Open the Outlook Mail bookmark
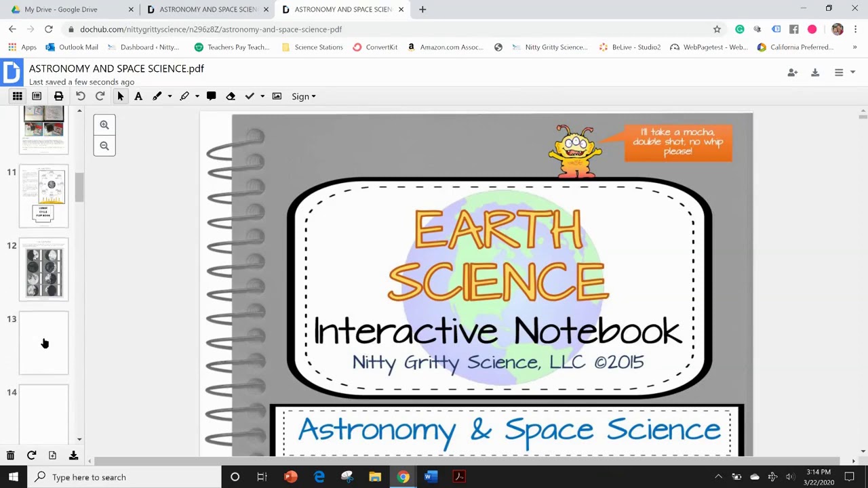The image size is (868, 488). (72, 47)
